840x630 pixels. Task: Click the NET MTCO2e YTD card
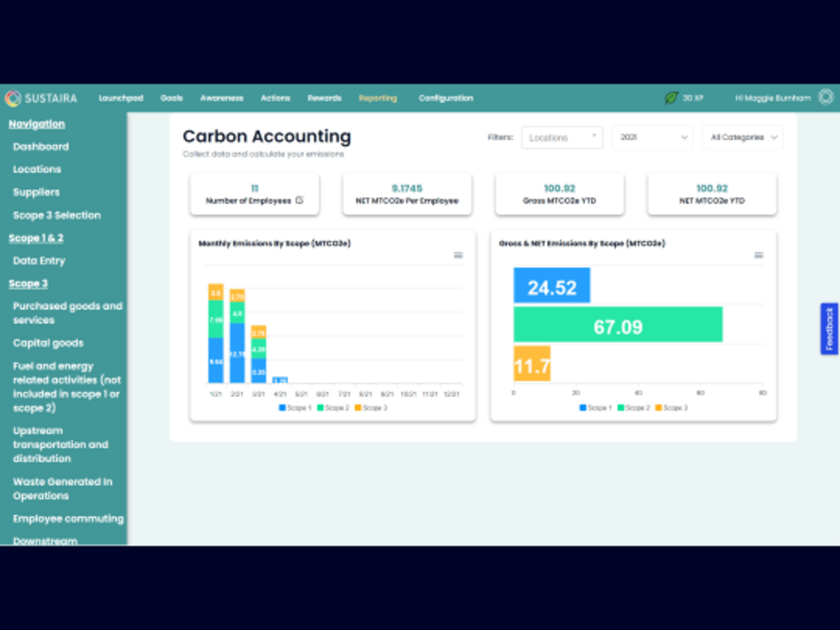pos(712,194)
